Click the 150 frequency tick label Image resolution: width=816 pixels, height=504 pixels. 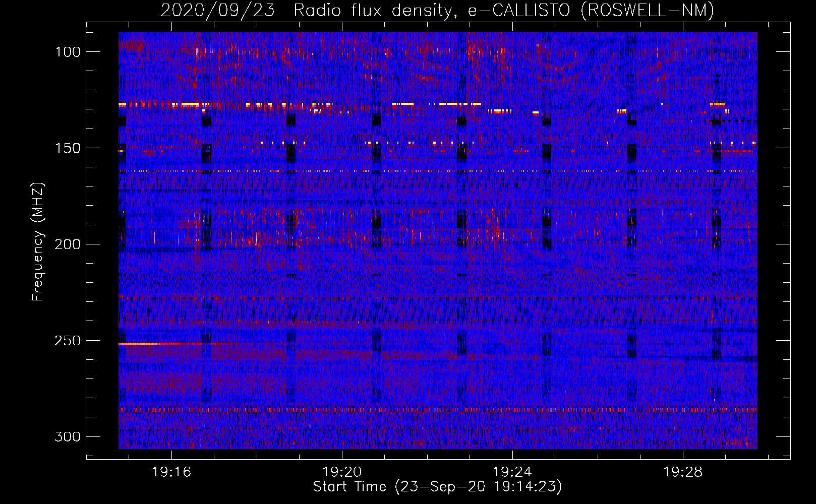click(x=68, y=148)
